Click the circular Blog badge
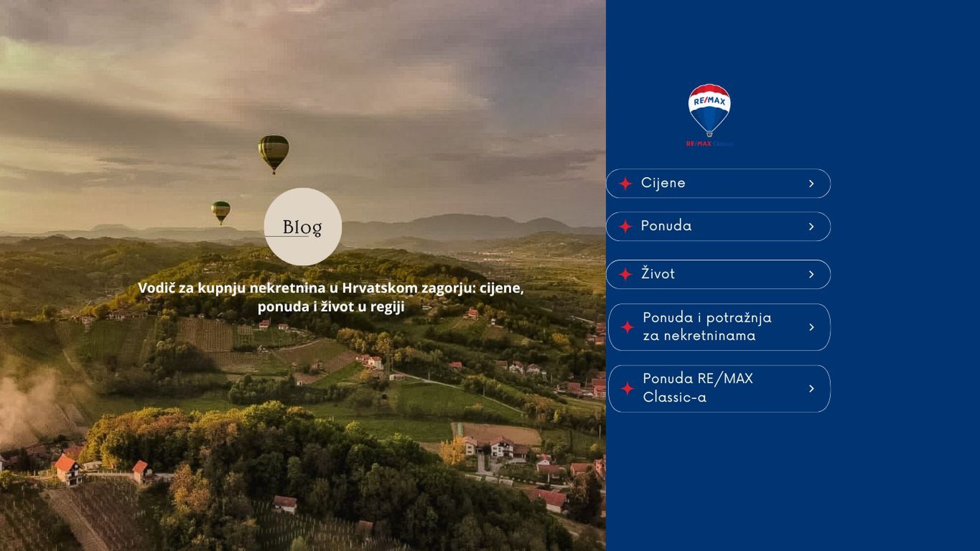This screenshot has height=551, width=980. click(x=303, y=227)
